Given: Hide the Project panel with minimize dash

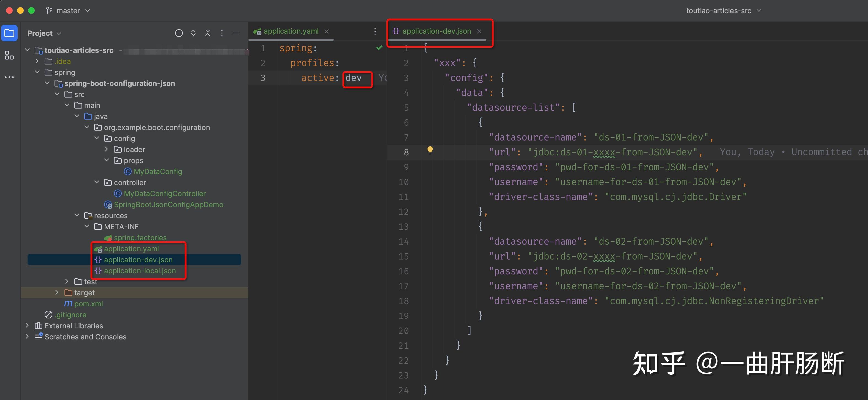Looking at the screenshot, I should point(236,33).
